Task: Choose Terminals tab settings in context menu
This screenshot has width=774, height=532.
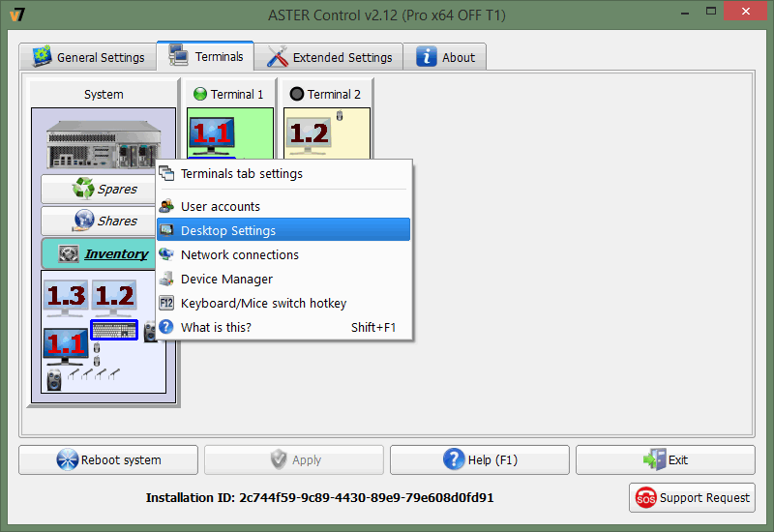Action: click(x=283, y=174)
